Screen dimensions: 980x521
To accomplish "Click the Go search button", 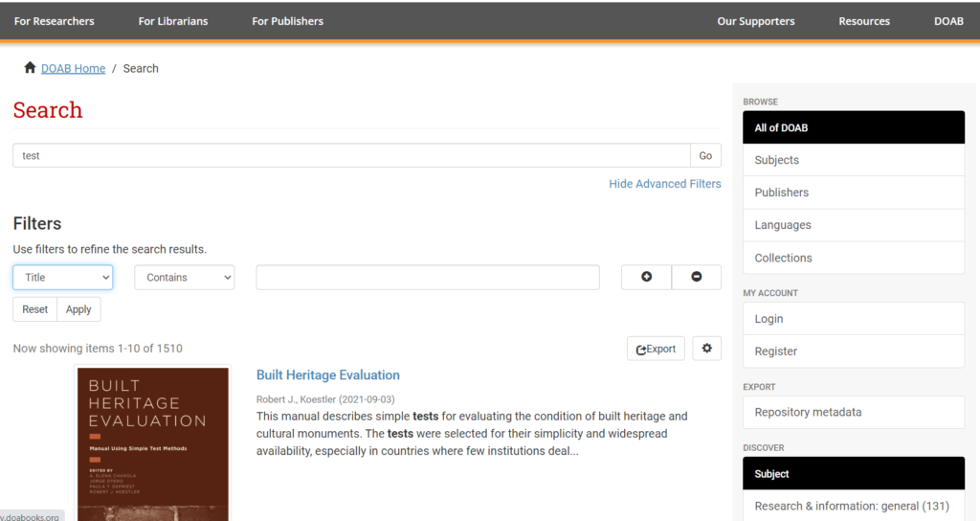I will 705,155.
